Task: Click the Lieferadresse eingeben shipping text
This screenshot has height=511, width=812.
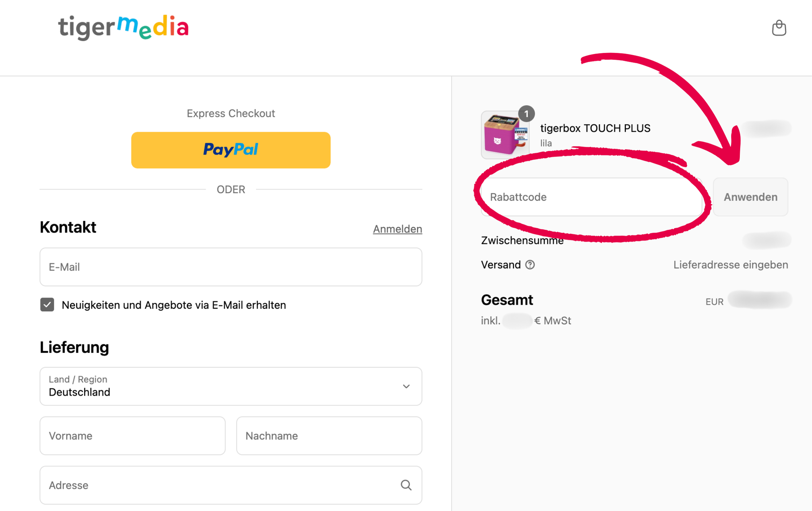Action: click(730, 265)
